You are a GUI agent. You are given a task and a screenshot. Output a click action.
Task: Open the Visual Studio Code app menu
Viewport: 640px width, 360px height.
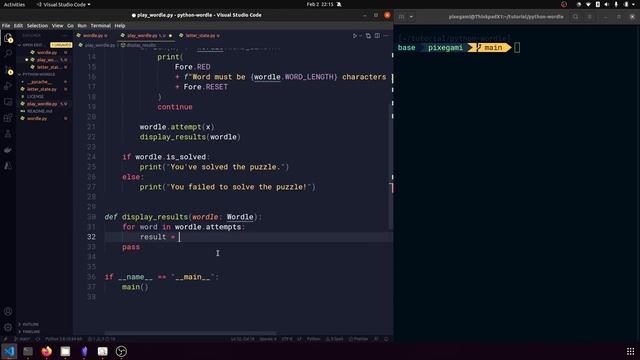tap(64, 4)
